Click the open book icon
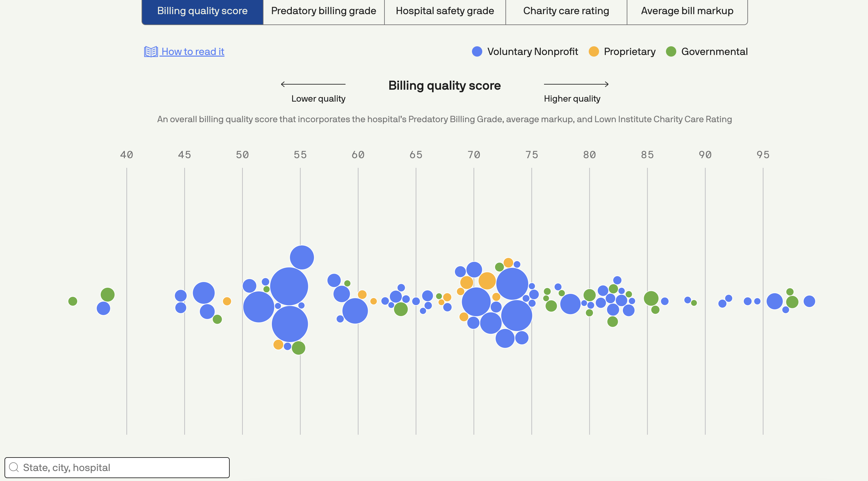 [x=151, y=51]
